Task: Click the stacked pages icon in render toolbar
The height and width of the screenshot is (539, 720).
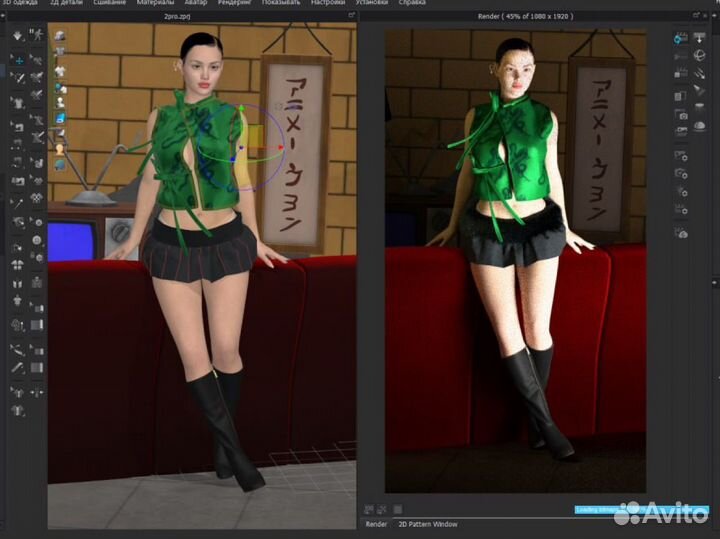Action: pos(681,96)
